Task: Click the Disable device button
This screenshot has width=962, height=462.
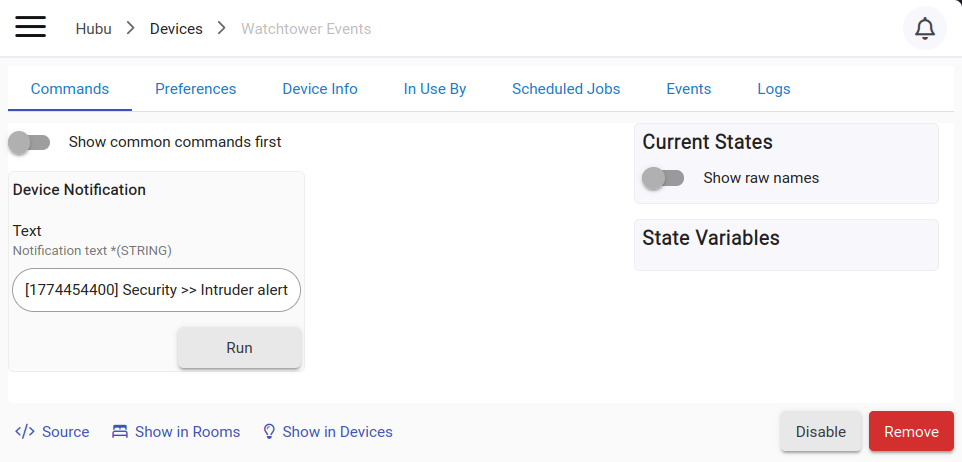Action: (821, 431)
